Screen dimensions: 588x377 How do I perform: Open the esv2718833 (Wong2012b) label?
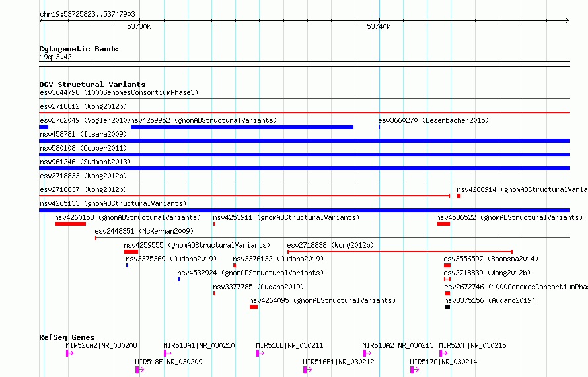(83, 176)
